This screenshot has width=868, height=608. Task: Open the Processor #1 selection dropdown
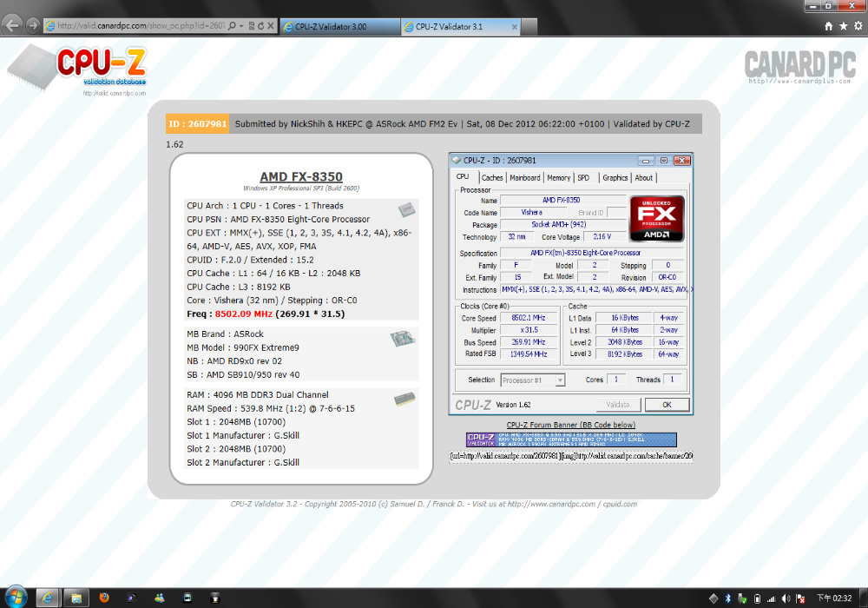pyautogui.click(x=533, y=380)
